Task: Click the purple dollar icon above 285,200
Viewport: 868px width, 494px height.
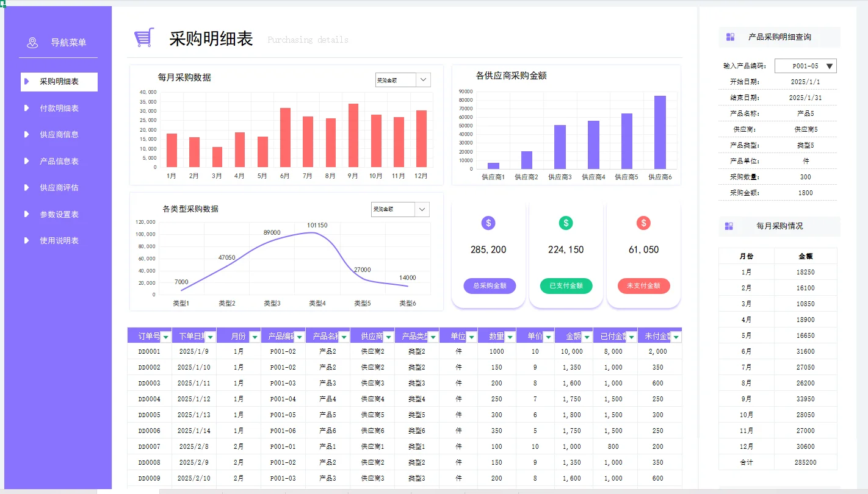Action: pos(488,223)
